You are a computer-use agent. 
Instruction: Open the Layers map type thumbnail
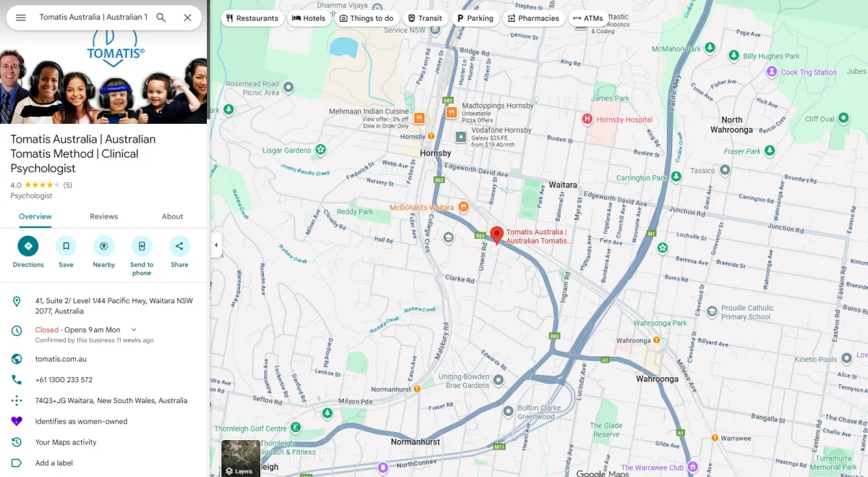[x=241, y=458]
